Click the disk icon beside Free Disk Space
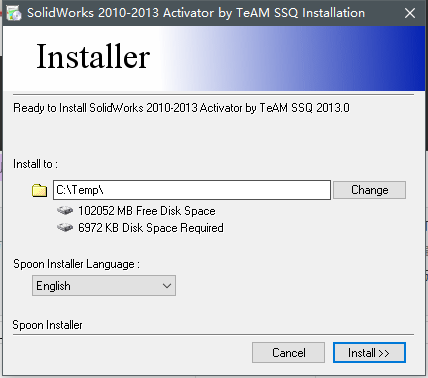 click(x=65, y=211)
